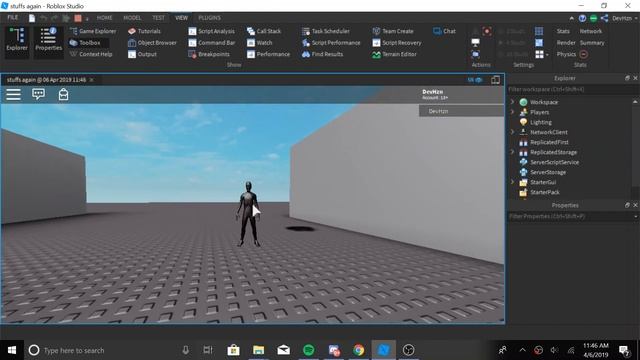The image size is (640, 360).
Task: Open the FILE menu
Action: (x=13, y=18)
